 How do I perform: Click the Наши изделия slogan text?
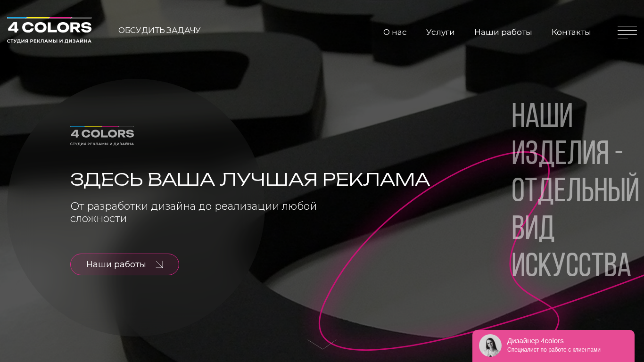tap(575, 189)
